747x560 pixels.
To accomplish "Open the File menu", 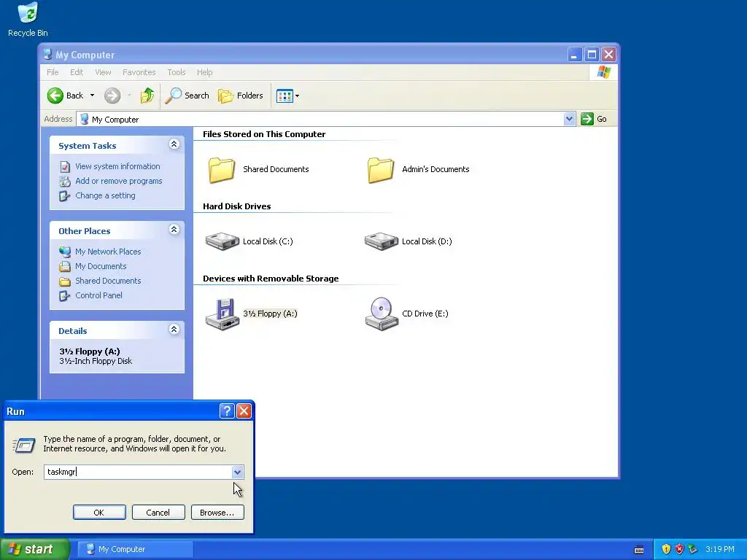I will pyautogui.click(x=53, y=72).
